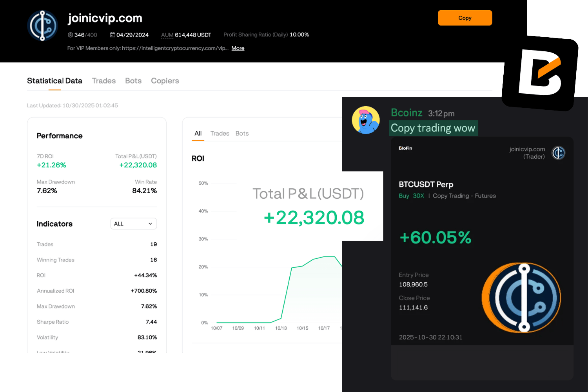Screen dimensions: 588x392
Task: Click the 'Copy Trading - Futures' label
Action: (x=465, y=196)
